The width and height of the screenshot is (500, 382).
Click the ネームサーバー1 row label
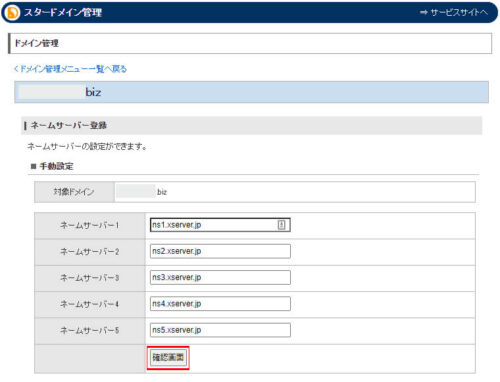click(x=90, y=225)
